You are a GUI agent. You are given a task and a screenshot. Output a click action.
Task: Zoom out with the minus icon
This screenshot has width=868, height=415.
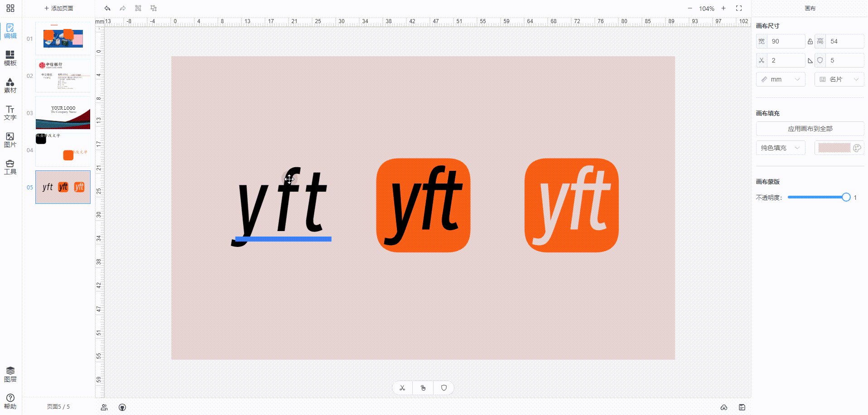[x=690, y=8]
